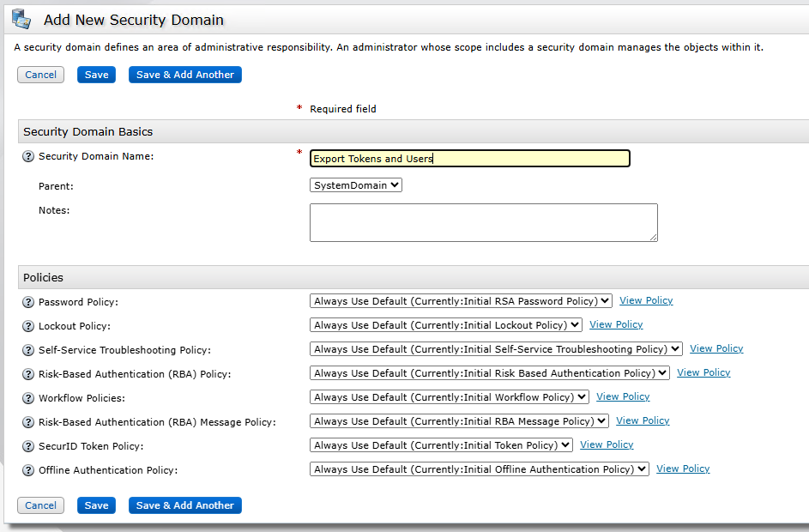This screenshot has width=809, height=532.
Task: Click inside the Security Domain Name field
Action: tap(469, 159)
